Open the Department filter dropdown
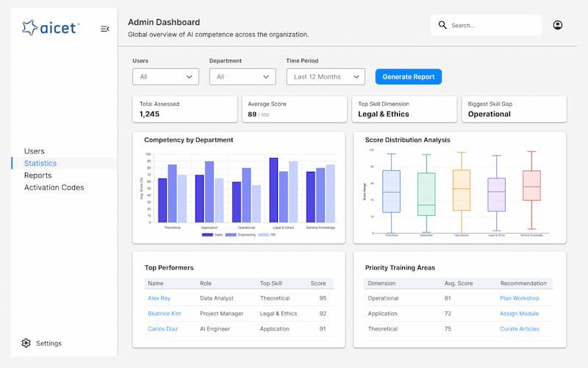The height and width of the screenshot is (368, 588). [x=242, y=76]
